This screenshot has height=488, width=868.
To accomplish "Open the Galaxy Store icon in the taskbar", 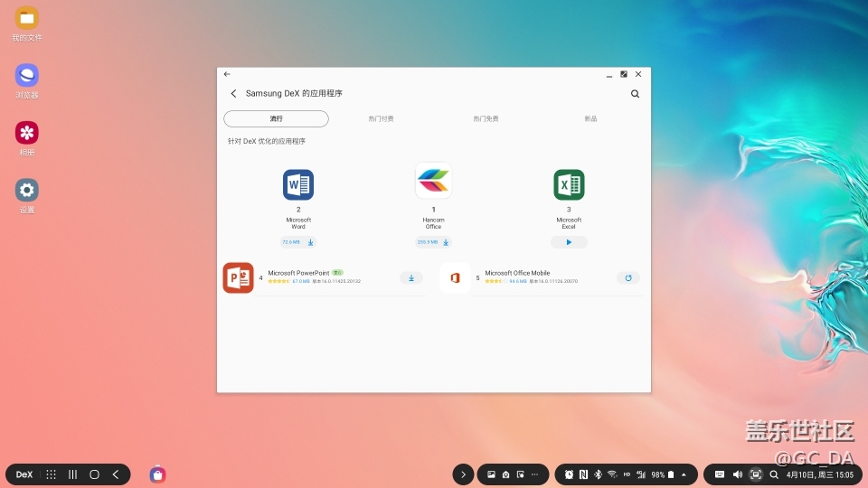I will pos(157,474).
